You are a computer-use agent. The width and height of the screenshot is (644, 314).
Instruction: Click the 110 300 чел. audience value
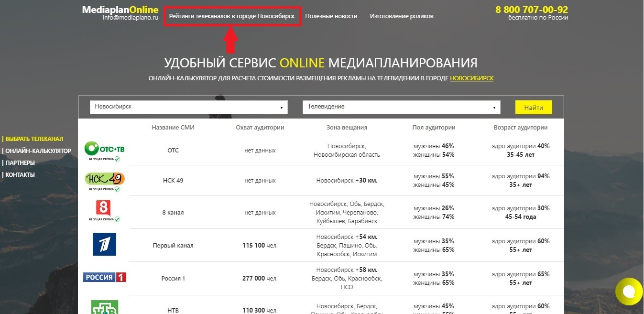tap(260, 311)
